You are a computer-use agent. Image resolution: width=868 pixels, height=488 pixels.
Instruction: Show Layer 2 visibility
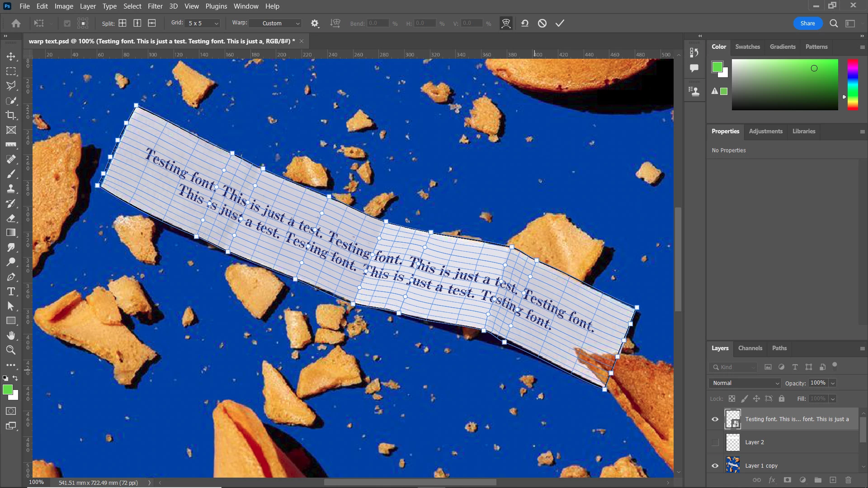pyautogui.click(x=715, y=442)
